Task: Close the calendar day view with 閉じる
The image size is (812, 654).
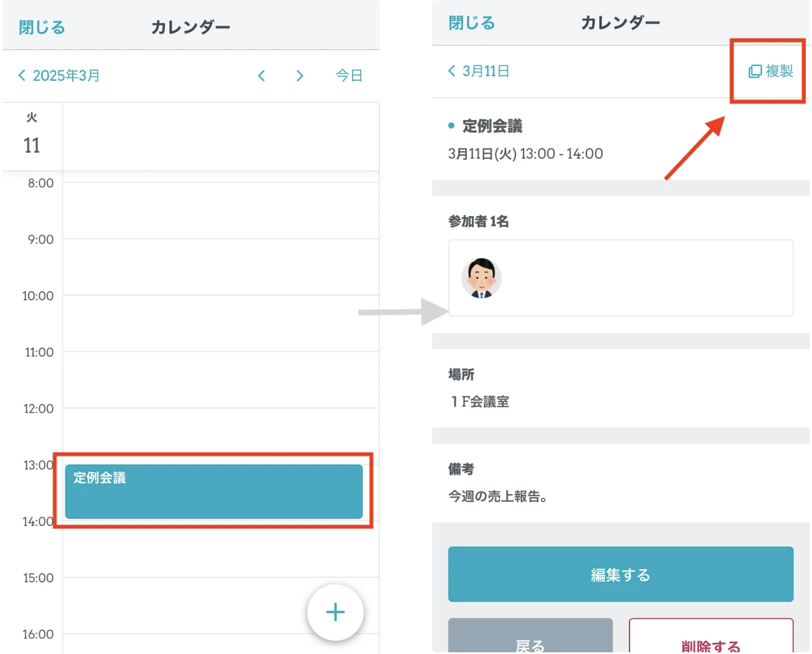Action: 42,27
